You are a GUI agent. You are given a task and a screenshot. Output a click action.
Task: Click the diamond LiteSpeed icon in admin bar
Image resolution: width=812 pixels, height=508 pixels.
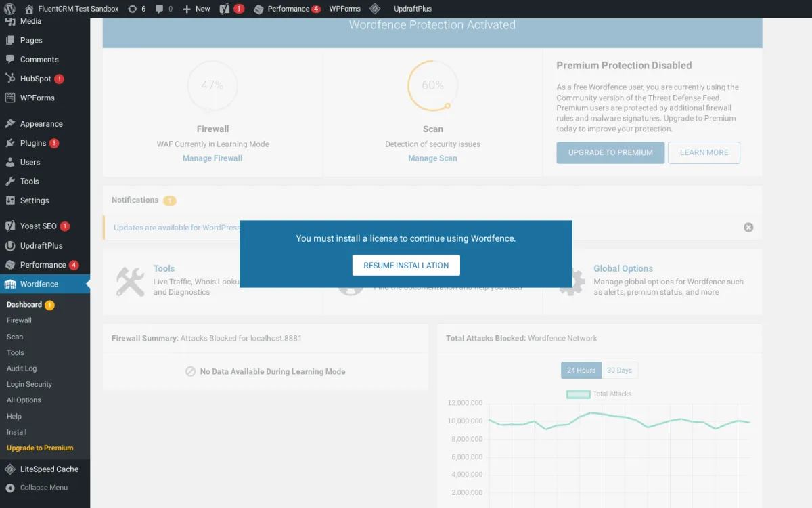tap(375, 9)
